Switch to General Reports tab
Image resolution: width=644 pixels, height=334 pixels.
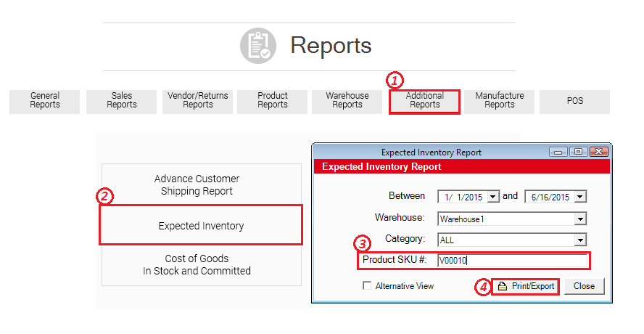[45, 101]
